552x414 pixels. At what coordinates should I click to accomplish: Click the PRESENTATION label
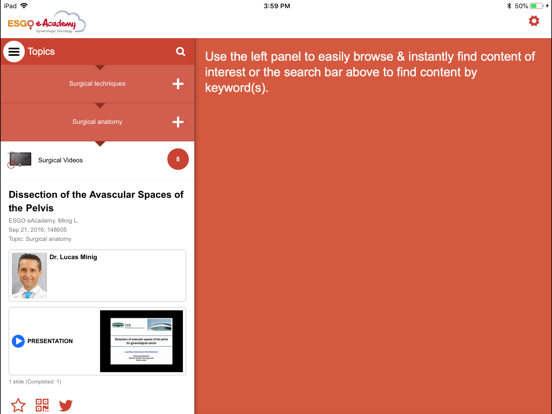click(50, 341)
